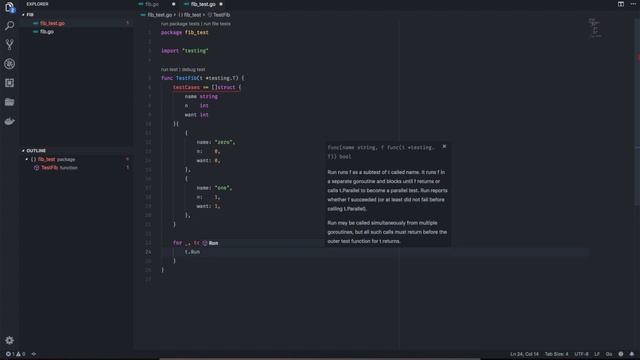Open the editor More Actions ellipsis

[633, 4]
